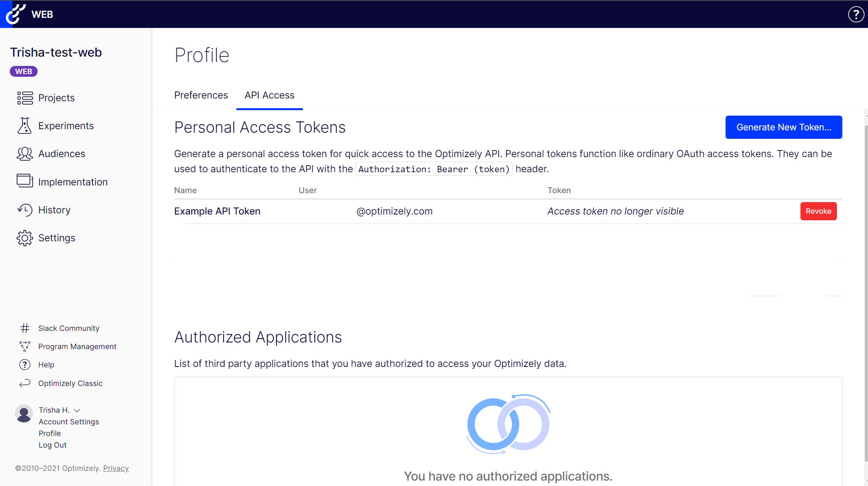Viewport: 868px width, 486px height.
Task: Click the Name column header
Action: click(185, 190)
